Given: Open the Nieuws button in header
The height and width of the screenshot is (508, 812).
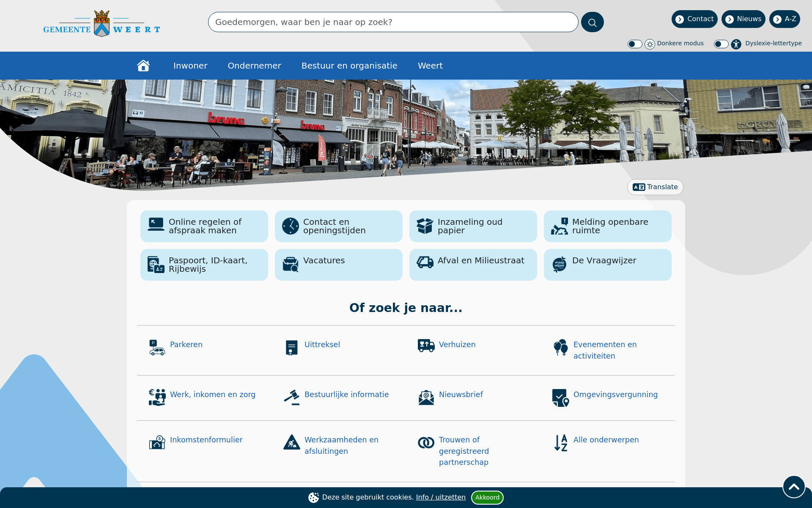Looking at the screenshot, I should point(743,19).
